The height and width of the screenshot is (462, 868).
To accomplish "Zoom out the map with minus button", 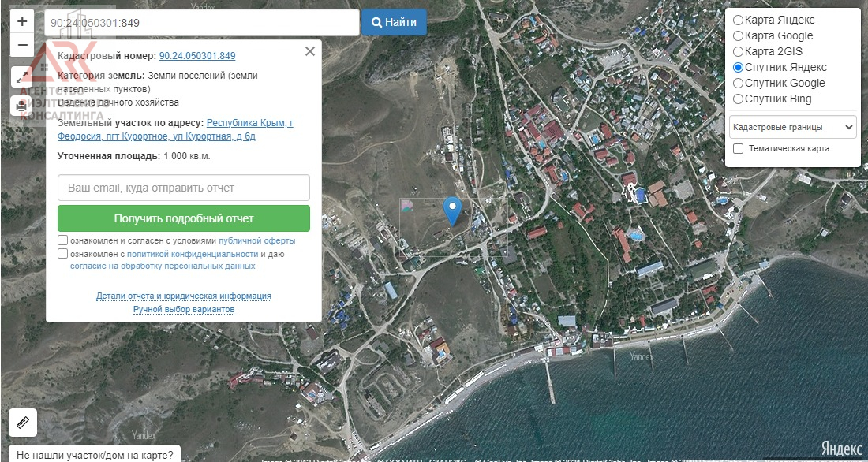I will point(22,46).
